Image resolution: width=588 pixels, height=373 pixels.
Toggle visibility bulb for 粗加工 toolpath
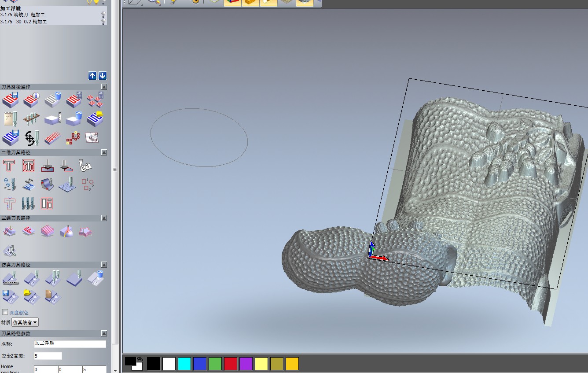coord(103,15)
